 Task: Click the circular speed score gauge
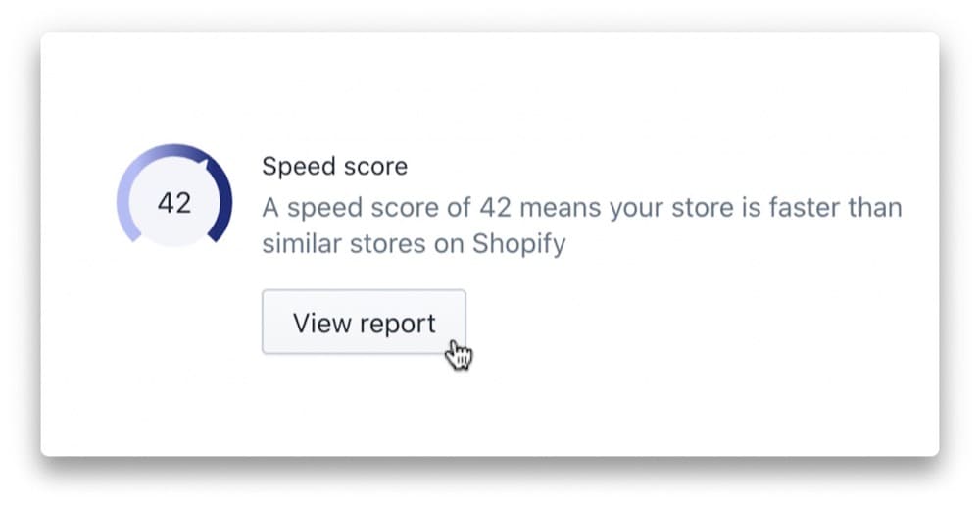[174, 203]
